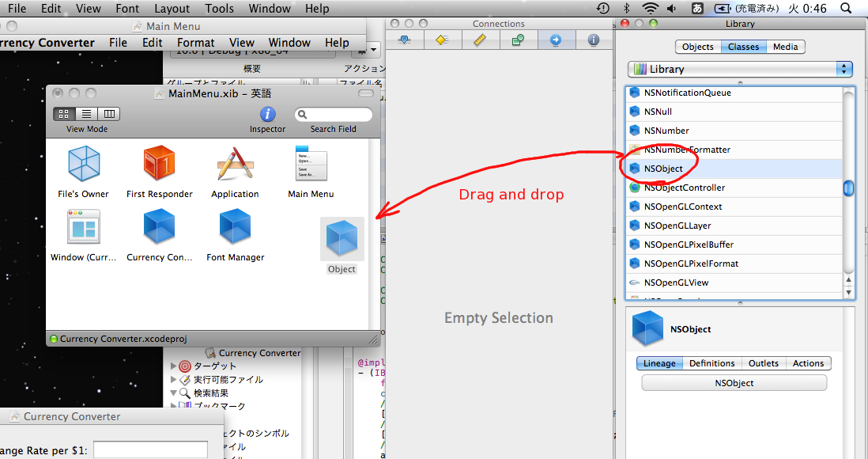Open the Connections inspector arrow tab
Viewport: 868px width, 459px height.
click(x=556, y=40)
